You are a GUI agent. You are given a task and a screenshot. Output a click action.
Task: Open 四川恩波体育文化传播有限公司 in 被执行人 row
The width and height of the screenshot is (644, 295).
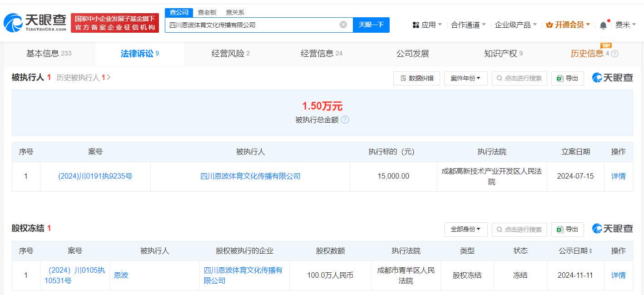click(250, 176)
